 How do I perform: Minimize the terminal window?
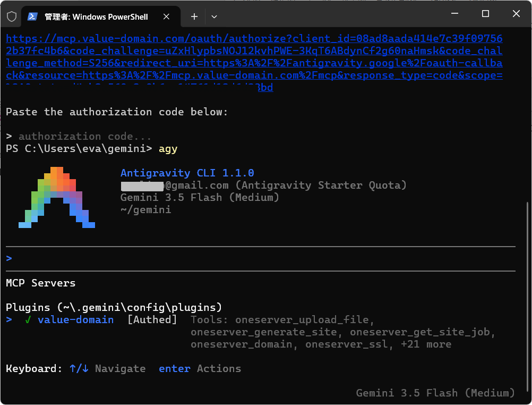[454, 14]
